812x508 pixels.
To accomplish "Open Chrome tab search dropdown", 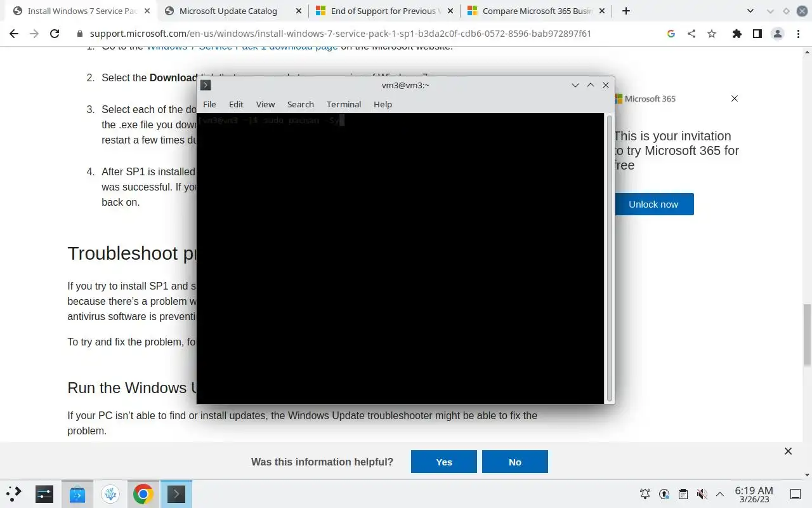I will pyautogui.click(x=750, y=11).
